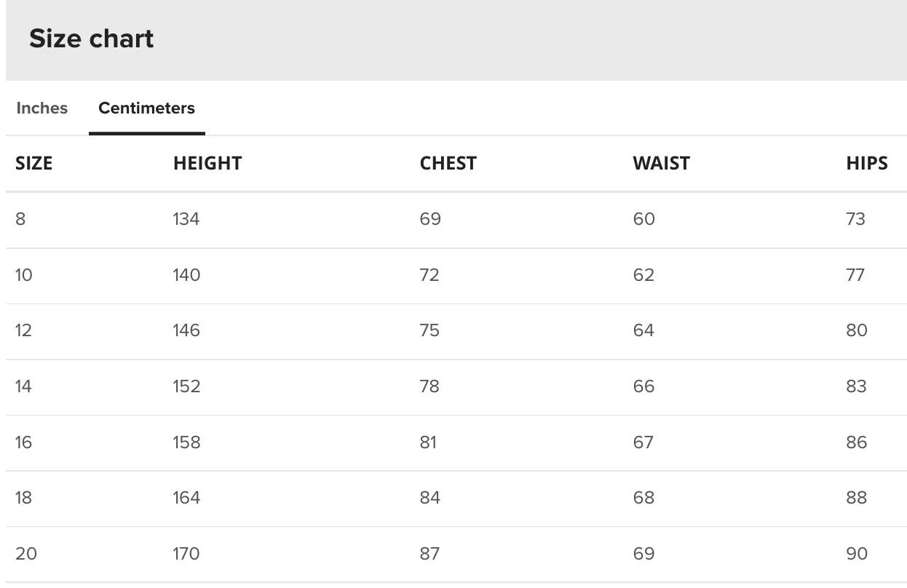Select the size 16 row label
Image resolution: width=907 pixels, height=588 pixels.
click(x=24, y=442)
